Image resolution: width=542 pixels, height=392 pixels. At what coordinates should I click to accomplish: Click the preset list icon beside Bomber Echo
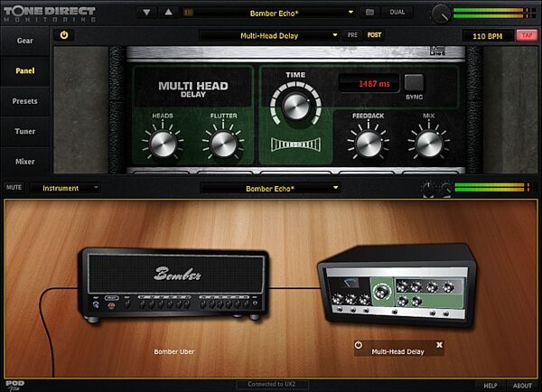pyautogui.click(x=189, y=13)
